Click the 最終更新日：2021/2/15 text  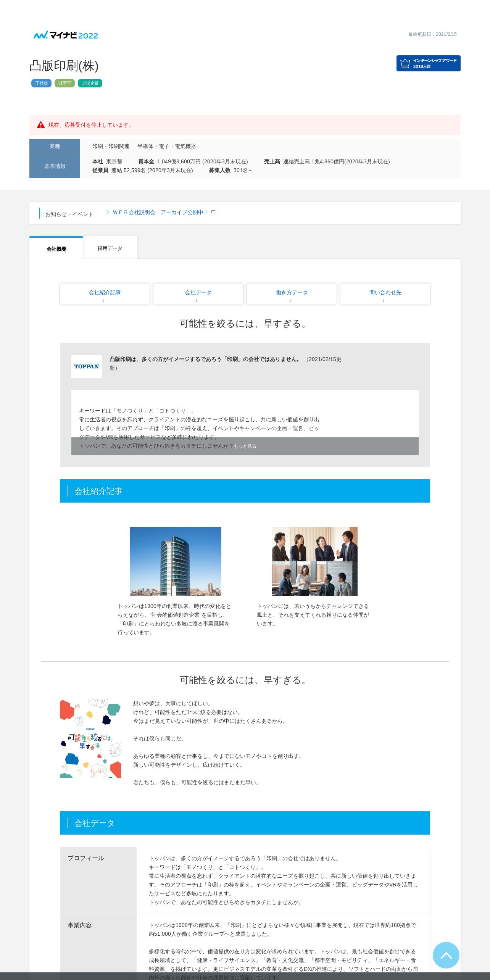(432, 34)
